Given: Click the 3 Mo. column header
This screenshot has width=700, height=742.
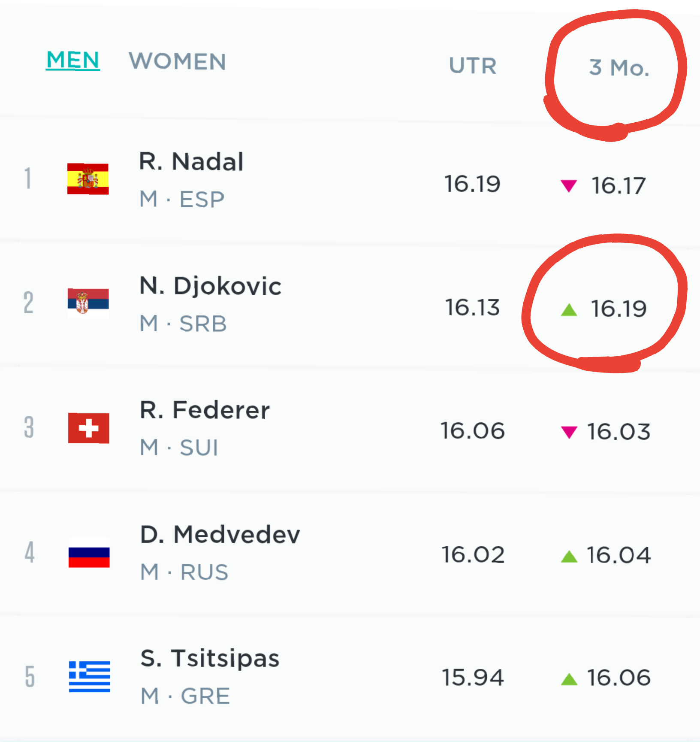Looking at the screenshot, I should (619, 68).
